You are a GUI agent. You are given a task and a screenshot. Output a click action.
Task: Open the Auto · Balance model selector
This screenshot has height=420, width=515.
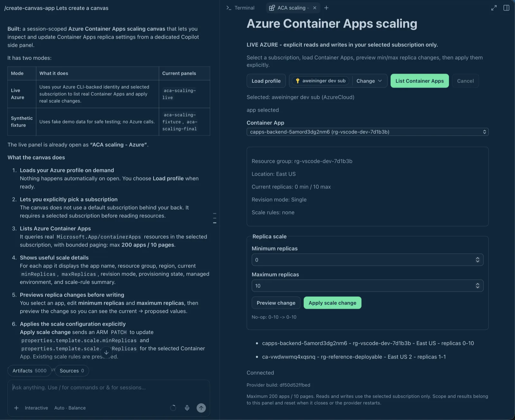click(70, 408)
